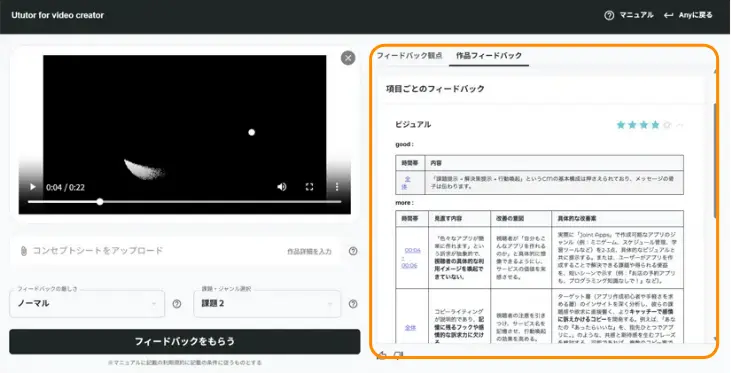
Task: Click the good: label
Action: (404, 145)
